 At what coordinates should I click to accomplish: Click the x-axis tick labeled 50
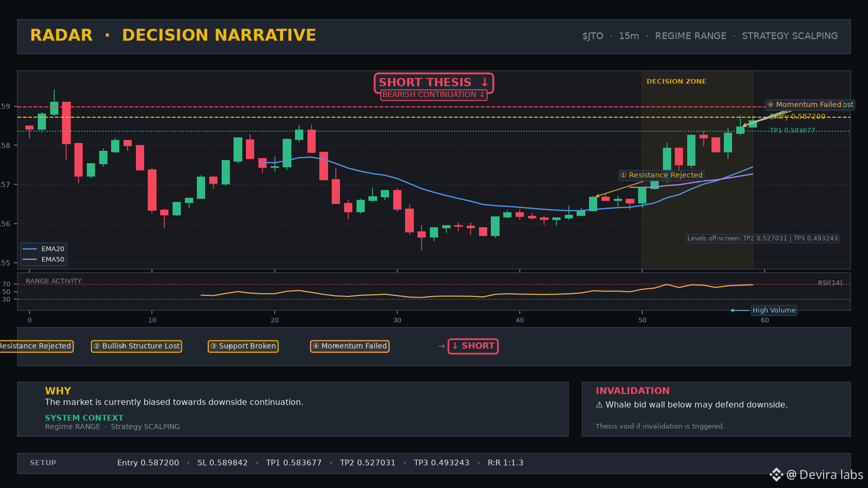pyautogui.click(x=642, y=320)
